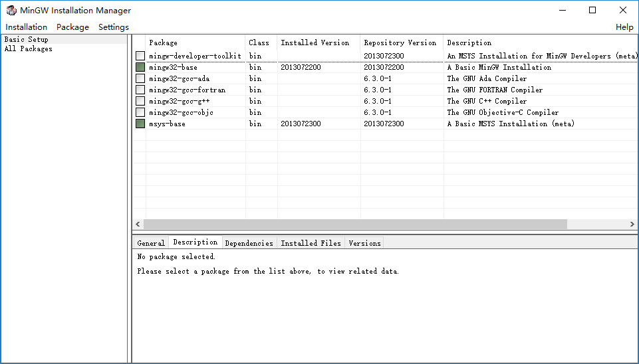Viewport: 639px width, 364px height.
Task: Click repository version 6.3.0-1 for mingw32-gcc-g++
Action: coord(378,101)
